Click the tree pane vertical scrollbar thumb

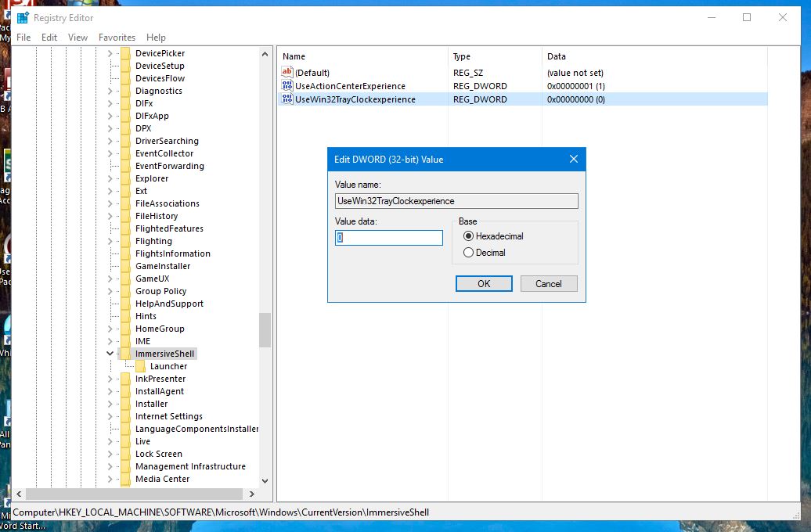pos(265,330)
